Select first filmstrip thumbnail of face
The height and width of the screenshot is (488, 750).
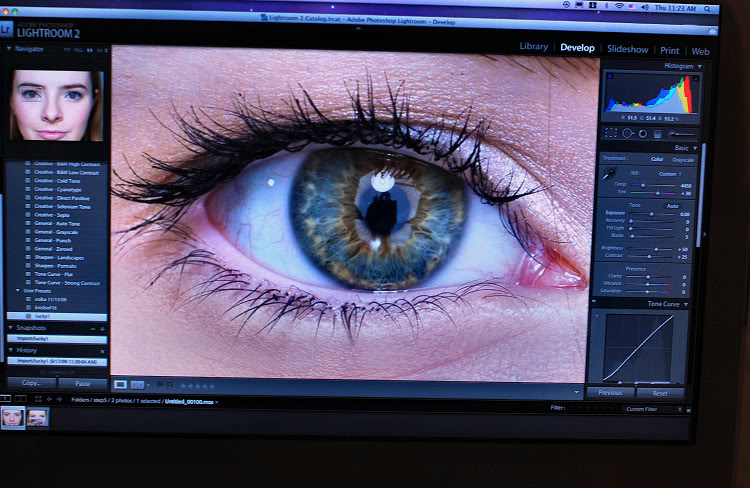[x=12, y=418]
